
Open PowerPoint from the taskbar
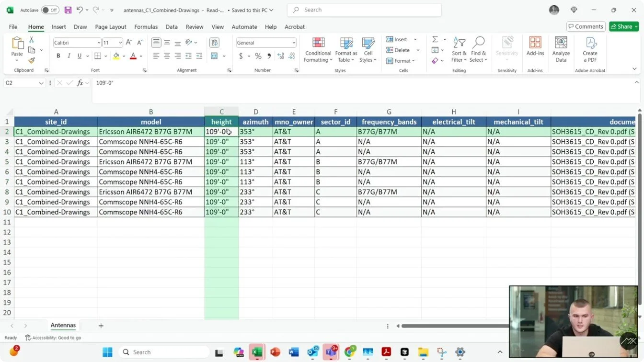coord(275,352)
